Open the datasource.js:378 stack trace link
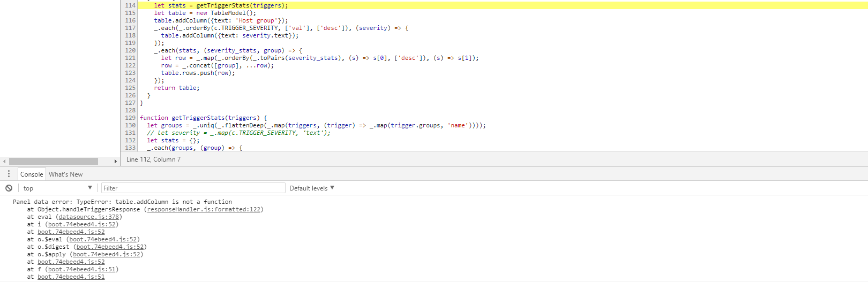The width and height of the screenshot is (868, 282). [89, 217]
